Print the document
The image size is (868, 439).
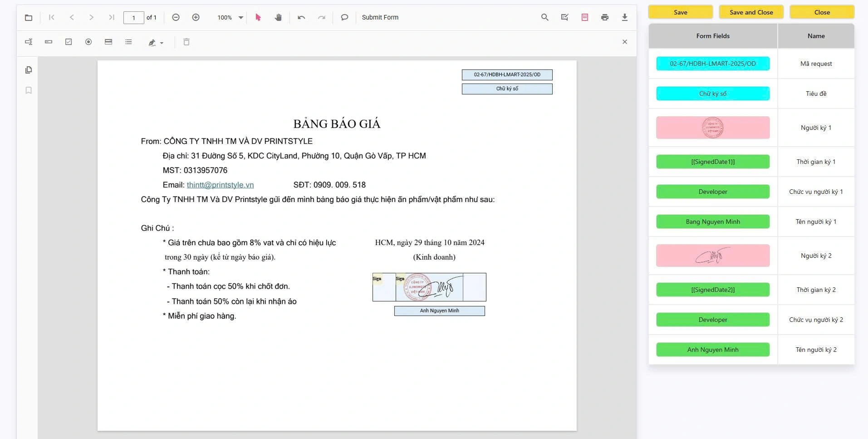point(605,17)
